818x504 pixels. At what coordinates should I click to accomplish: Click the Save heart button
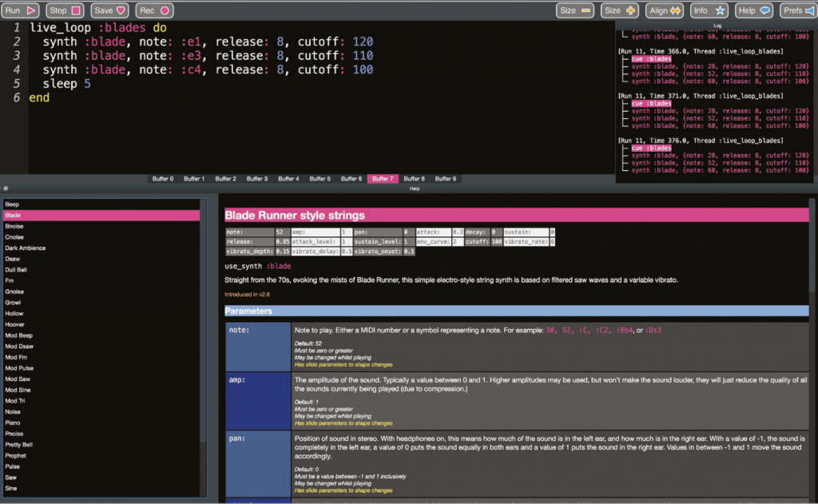(x=109, y=10)
